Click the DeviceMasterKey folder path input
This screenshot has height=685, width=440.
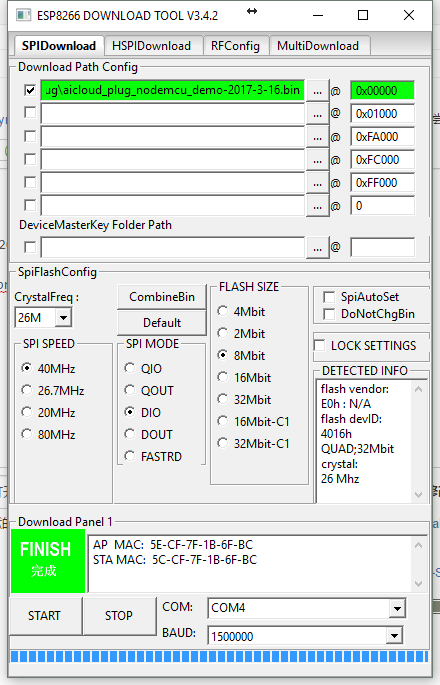(173, 247)
